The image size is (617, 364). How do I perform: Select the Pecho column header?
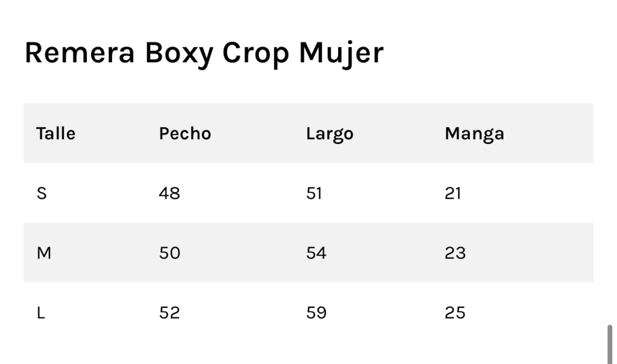[x=185, y=133]
